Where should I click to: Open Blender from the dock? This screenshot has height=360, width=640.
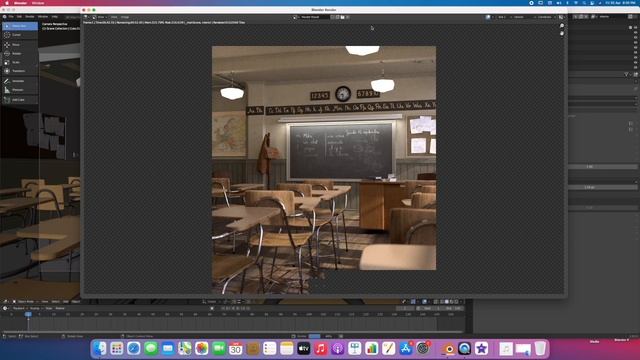tap(449, 349)
